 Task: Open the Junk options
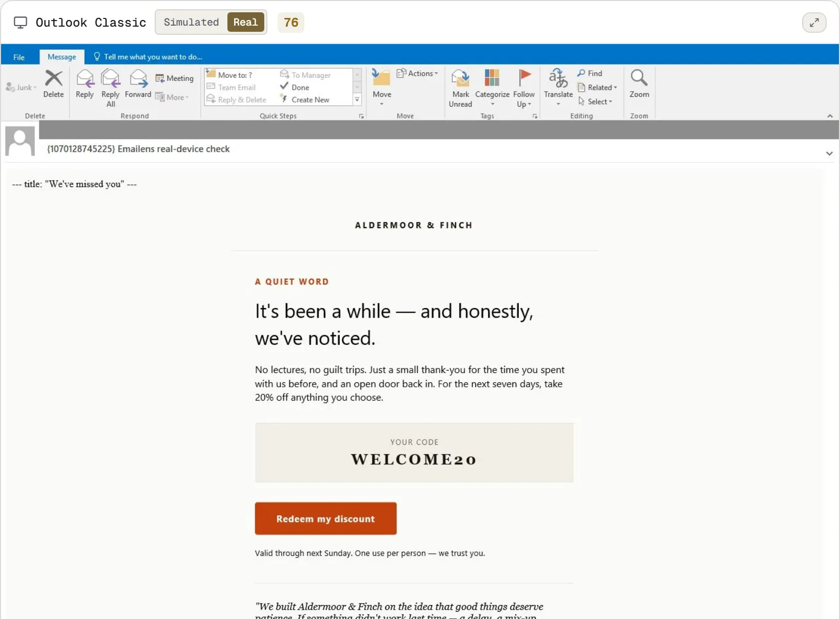[21, 88]
